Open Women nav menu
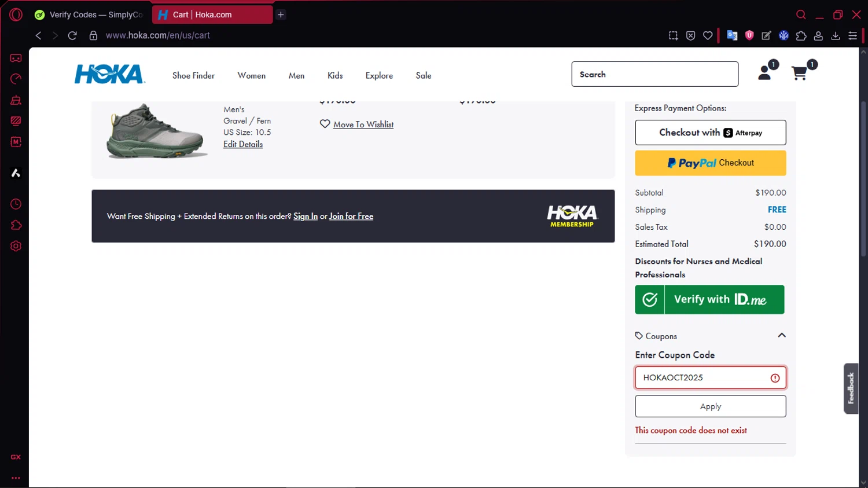 click(251, 76)
